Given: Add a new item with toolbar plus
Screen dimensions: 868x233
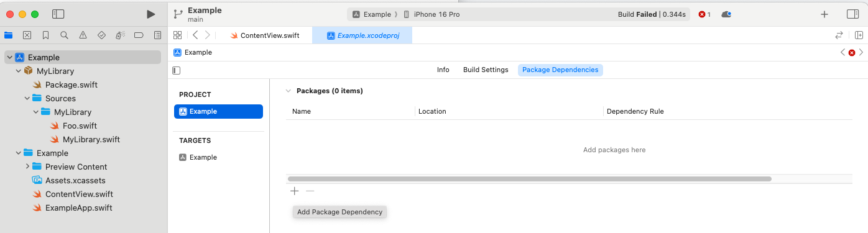Looking at the screenshot, I should [x=824, y=14].
